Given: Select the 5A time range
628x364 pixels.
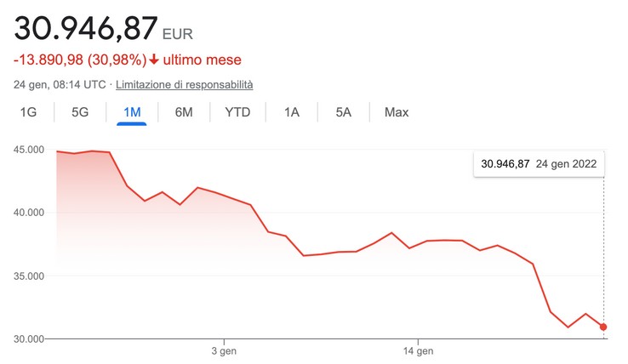Looking at the screenshot, I should point(343,112).
